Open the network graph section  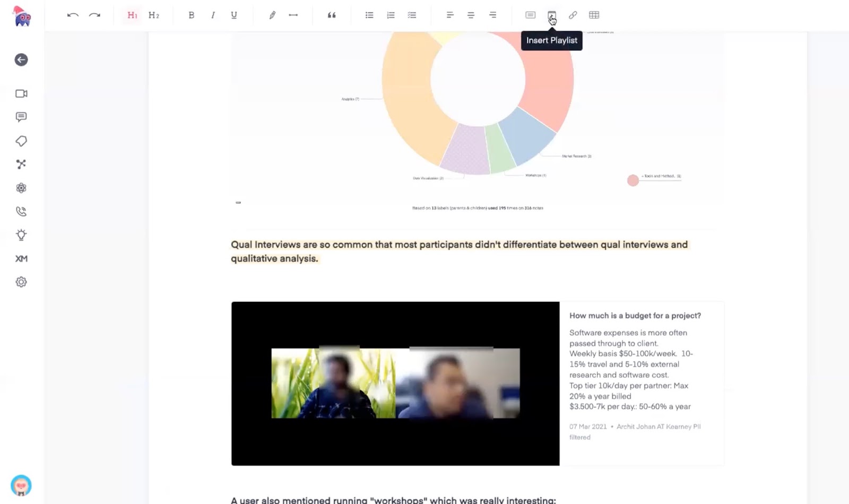point(21,164)
